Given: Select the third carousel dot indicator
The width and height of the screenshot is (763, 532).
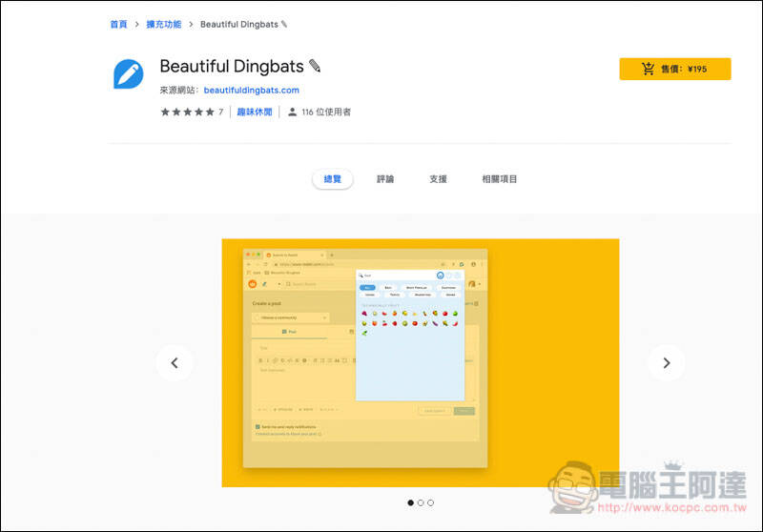Looking at the screenshot, I should click(x=431, y=502).
